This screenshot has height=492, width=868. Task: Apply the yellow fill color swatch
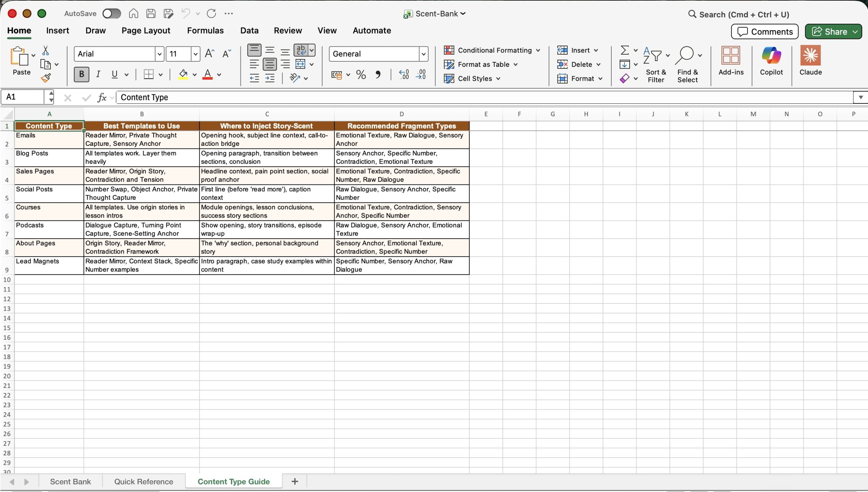point(183,75)
